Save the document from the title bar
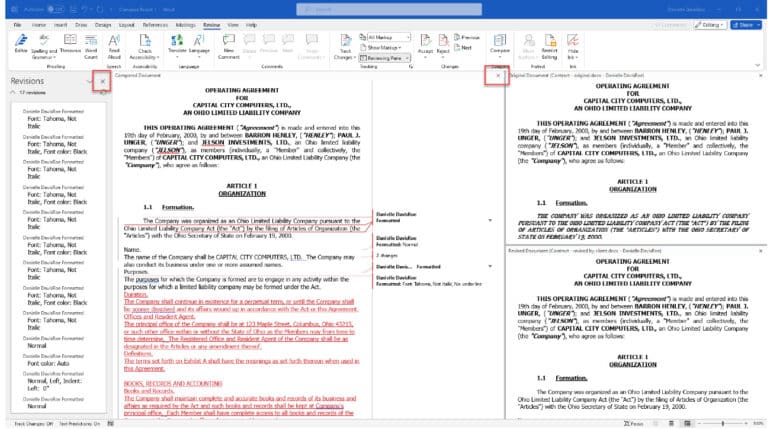 pos(73,9)
